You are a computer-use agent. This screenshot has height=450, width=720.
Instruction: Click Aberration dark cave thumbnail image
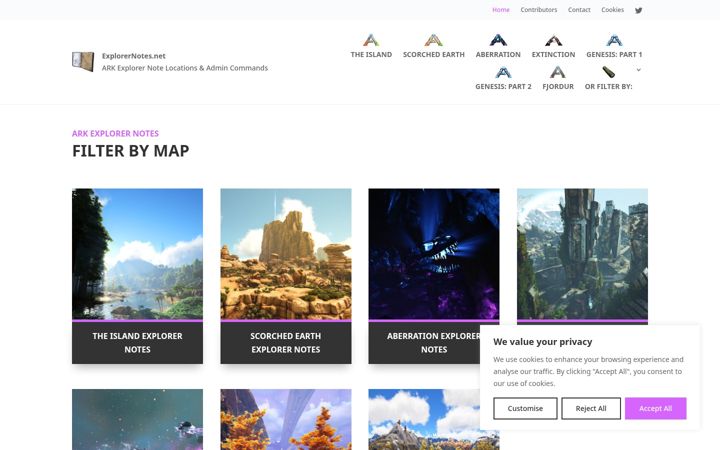pos(434,254)
